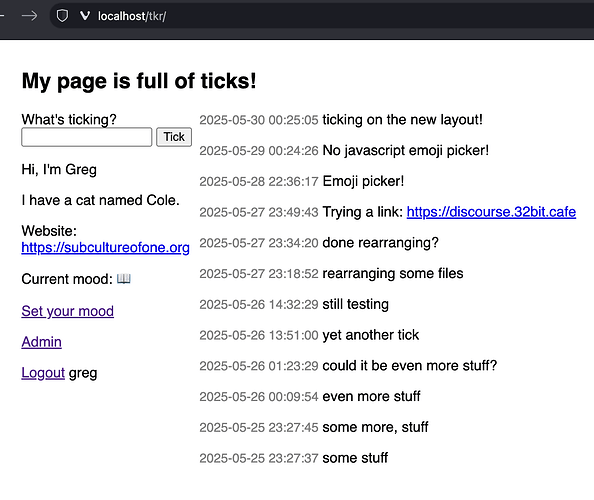
Task: Click the 'Trying a link:' text
Action: [363, 212]
